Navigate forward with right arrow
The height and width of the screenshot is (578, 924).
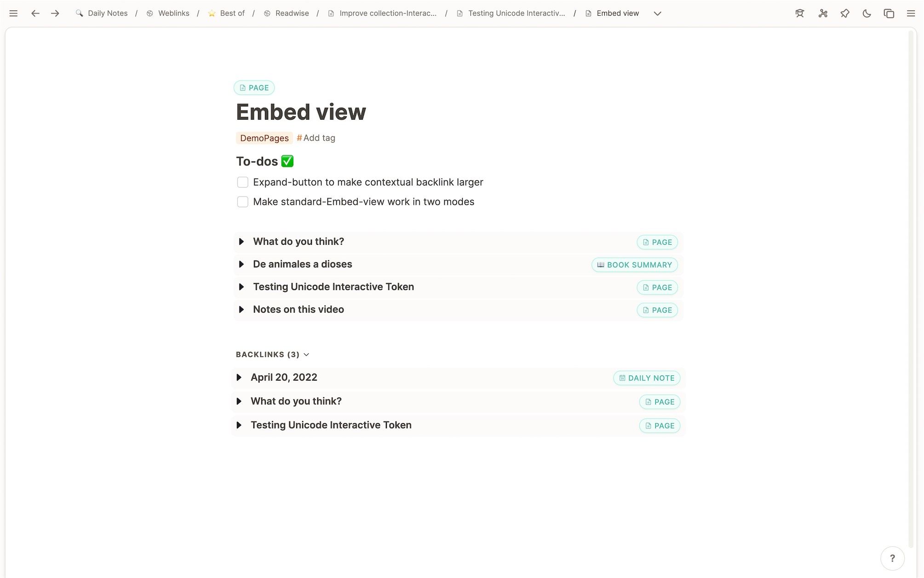tap(55, 13)
